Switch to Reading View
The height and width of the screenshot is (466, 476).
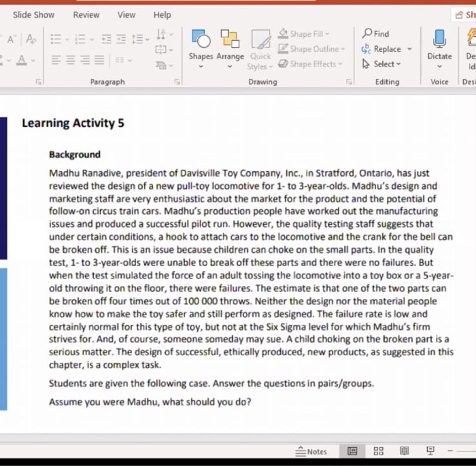[404, 451]
